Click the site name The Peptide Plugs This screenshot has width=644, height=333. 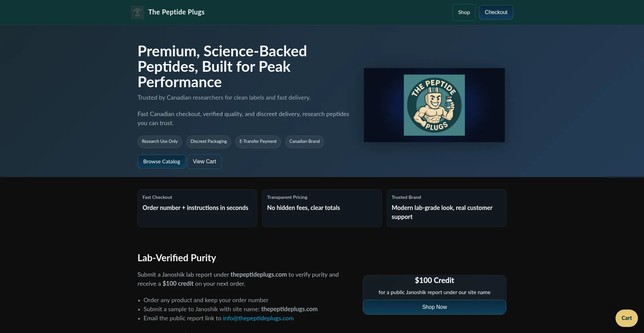176,12
